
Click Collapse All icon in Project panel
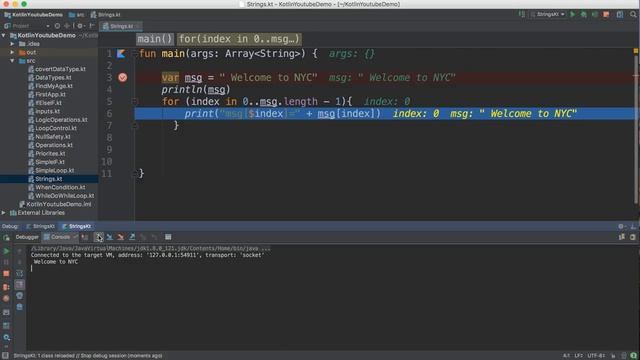[x=67, y=26]
